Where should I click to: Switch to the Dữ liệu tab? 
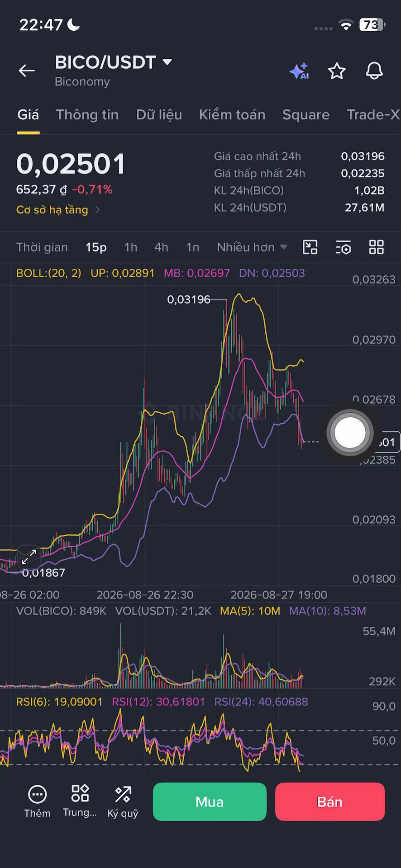tap(159, 115)
